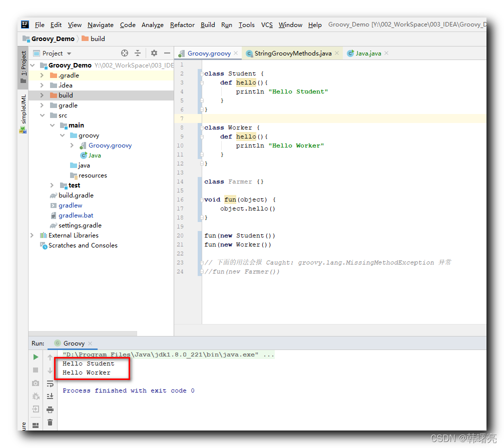The image size is (504, 448).
Task: Select settings.gradle file
Action: [x=80, y=225]
